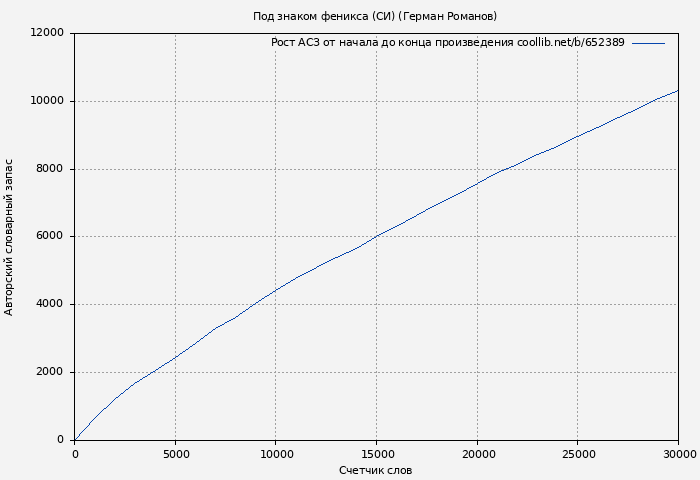Image resolution: width=700 pixels, height=480 pixels.
Task: Click the vertical axis label "Авторский словарный запас"
Action: [10, 237]
